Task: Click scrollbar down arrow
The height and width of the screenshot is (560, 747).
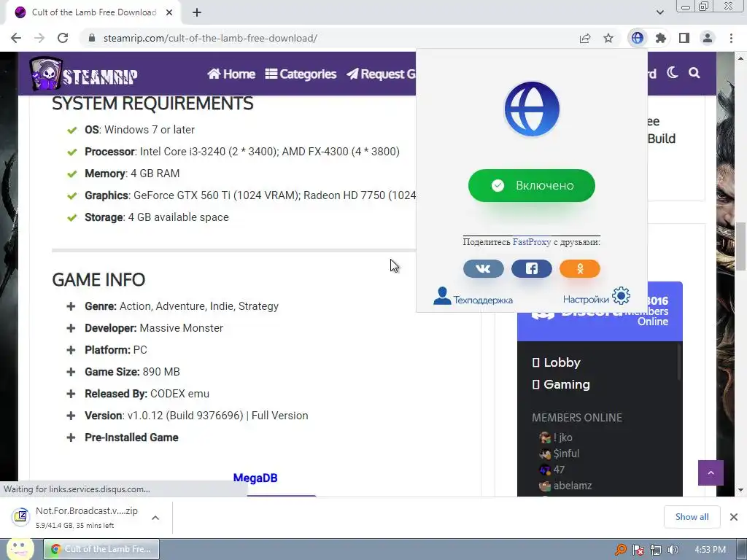Action: tap(740, 490)
